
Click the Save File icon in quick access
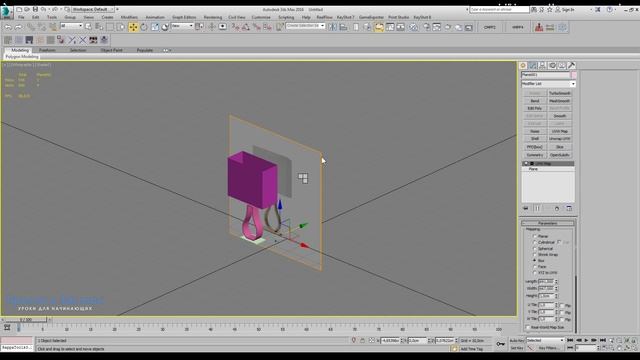coord(35,9)
